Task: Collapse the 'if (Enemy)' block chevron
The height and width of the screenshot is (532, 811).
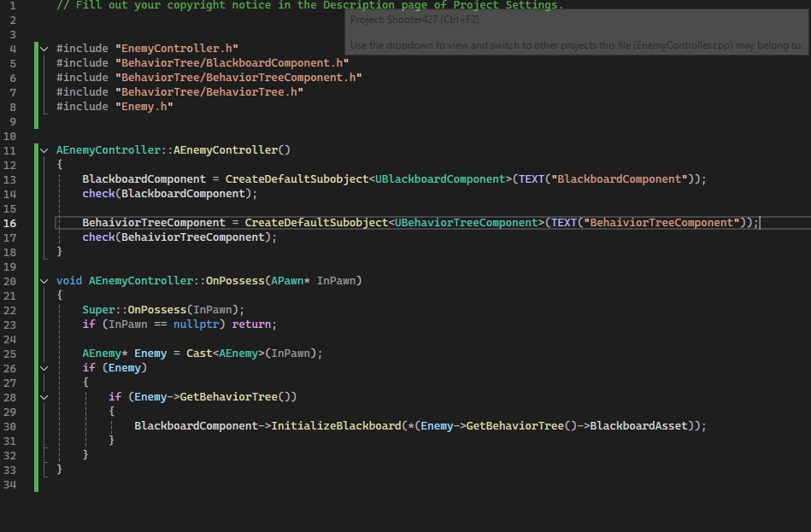Action: [x=44, y=368]
